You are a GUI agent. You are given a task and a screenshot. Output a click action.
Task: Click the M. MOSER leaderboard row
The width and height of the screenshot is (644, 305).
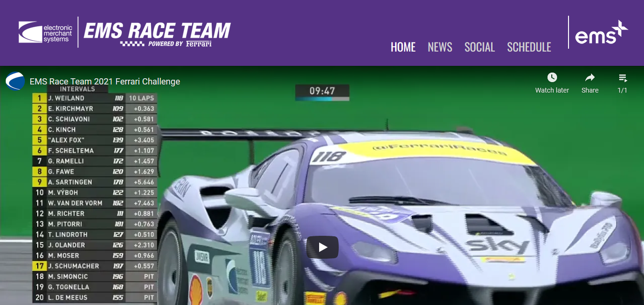click(95, 255)
